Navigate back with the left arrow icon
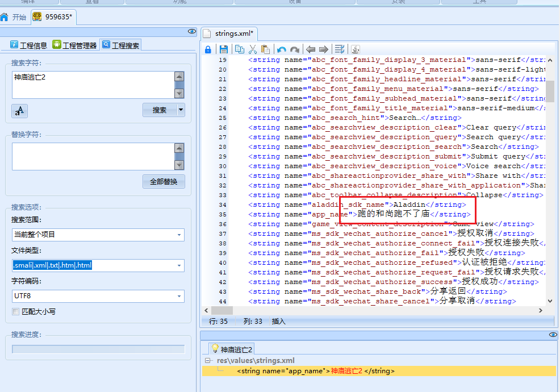The width and height of the screenshot is (560, 392). [310, 49]
